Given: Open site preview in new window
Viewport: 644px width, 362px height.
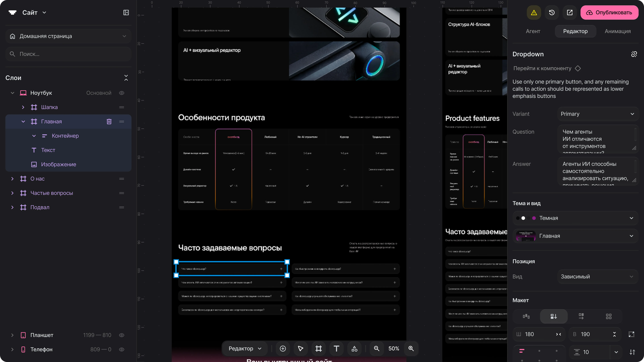Looking at the screenshot, I should [570, 13].
